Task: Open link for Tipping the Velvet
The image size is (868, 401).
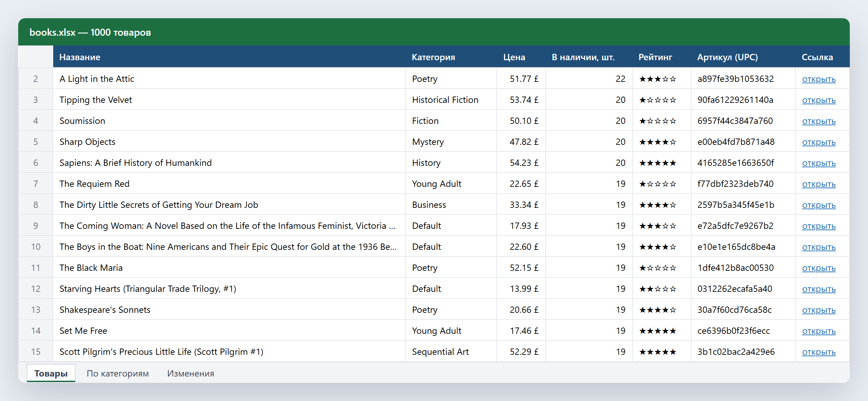Action: click(x=819, y=100)
